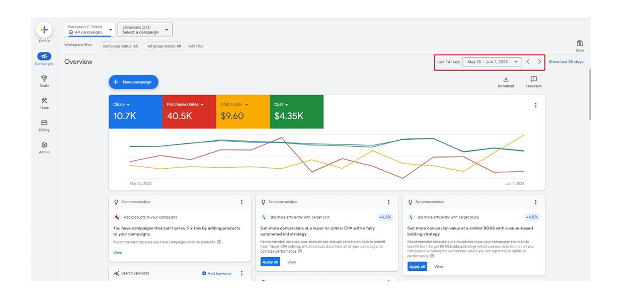Image resolution: width=644 pixels, height=302 pixels.
Task: Click the Feedback icon
Action: point(533,80)
